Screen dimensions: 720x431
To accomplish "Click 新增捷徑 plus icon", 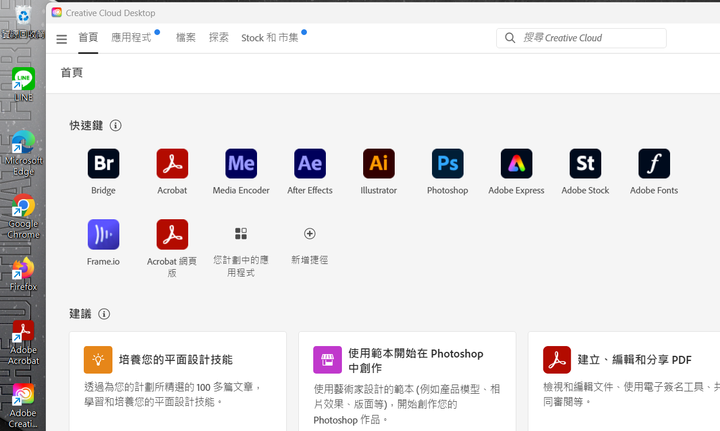I will [x=310, y=234].
